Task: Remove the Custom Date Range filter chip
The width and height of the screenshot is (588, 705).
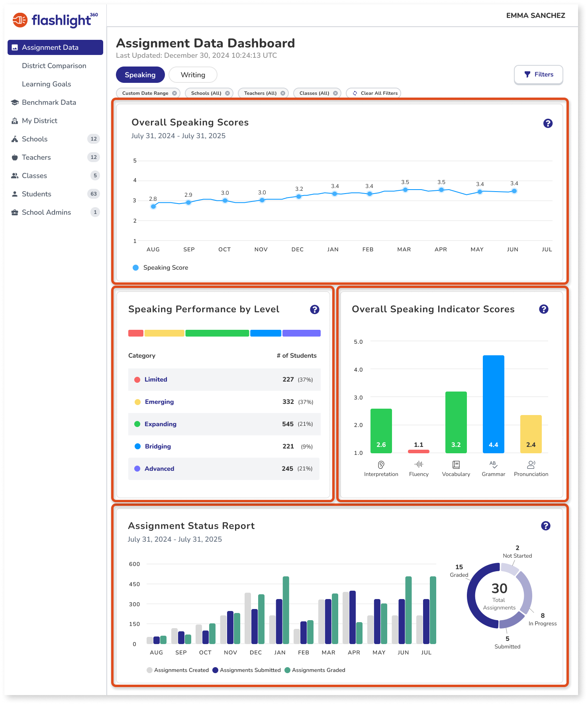Action: click(x=174, y=93)
